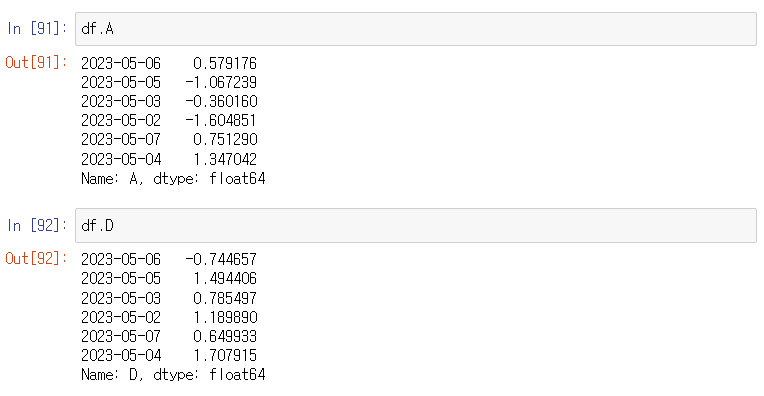Click the value -1.604851 in the output

[221, 120]
